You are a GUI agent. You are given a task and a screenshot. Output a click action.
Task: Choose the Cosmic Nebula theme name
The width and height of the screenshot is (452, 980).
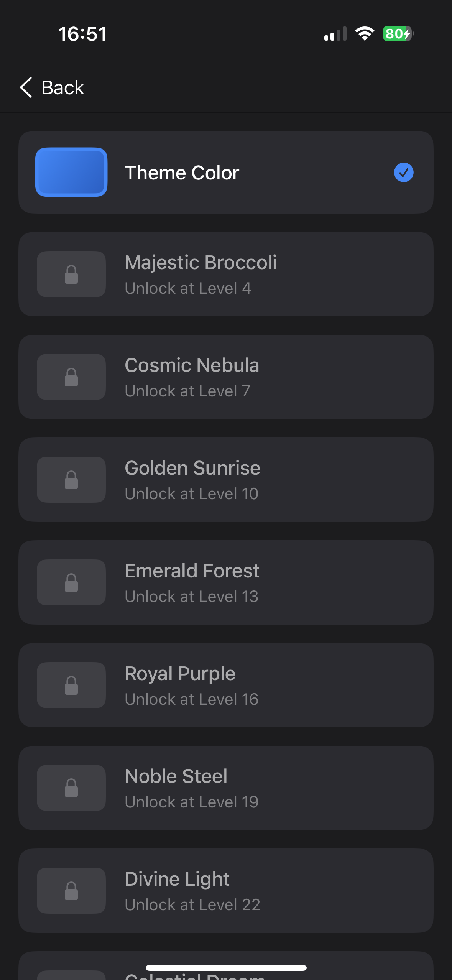(x=192, y=365)
